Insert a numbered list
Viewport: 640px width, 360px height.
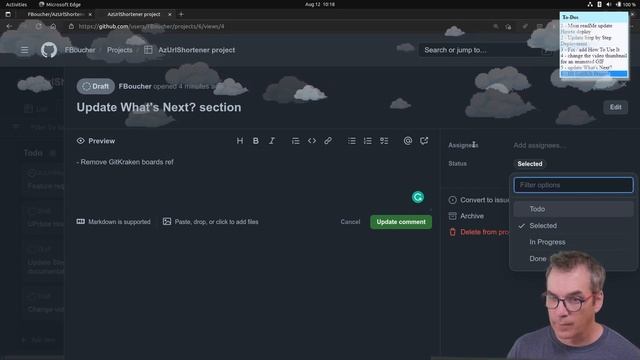coord(368,141)
